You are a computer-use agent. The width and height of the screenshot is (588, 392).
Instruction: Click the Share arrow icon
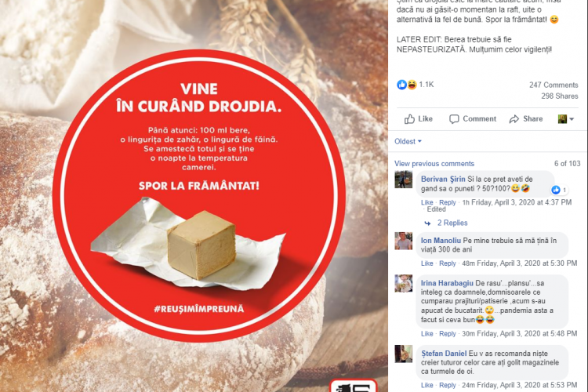(x=514, y=119)
